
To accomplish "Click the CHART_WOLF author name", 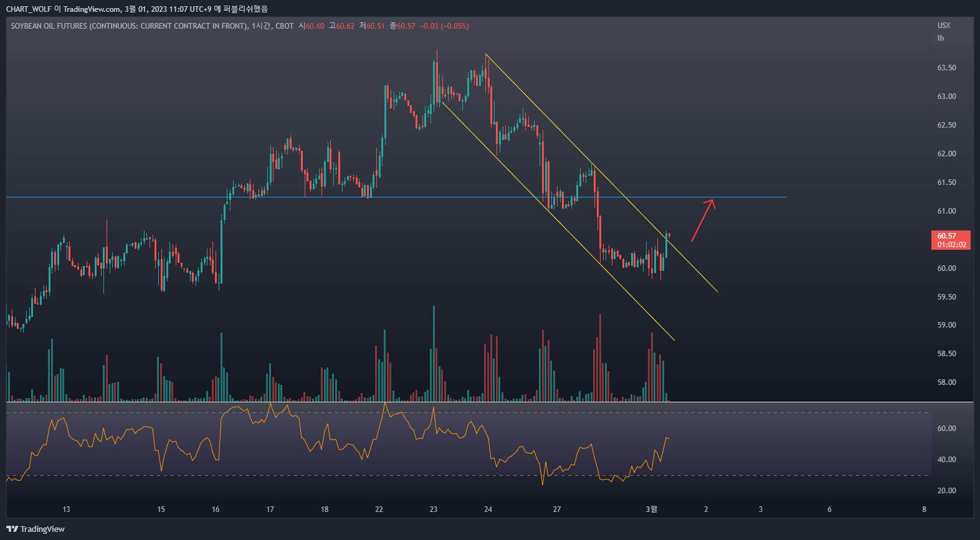I will coord(29,9).
